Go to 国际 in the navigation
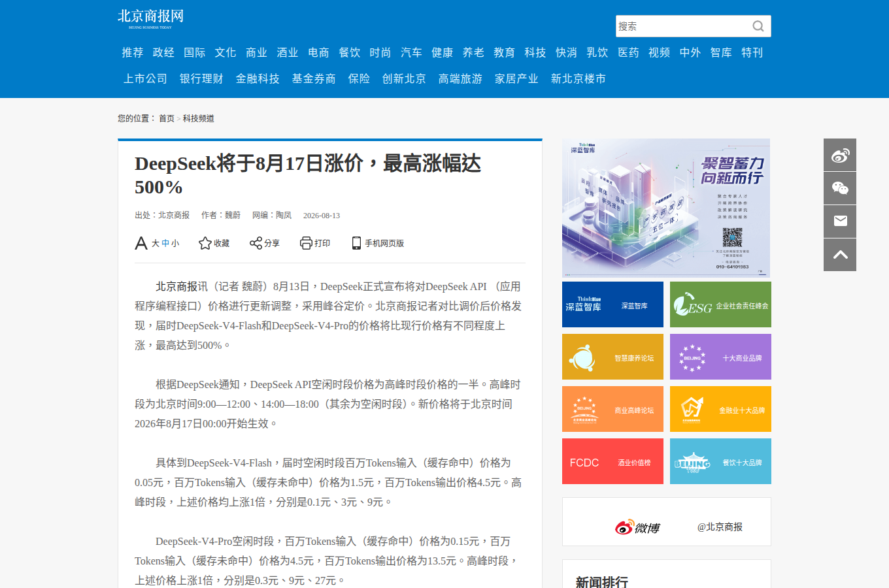Image resolution: width=889 pixels, height=588 pixels. point(194,52)
